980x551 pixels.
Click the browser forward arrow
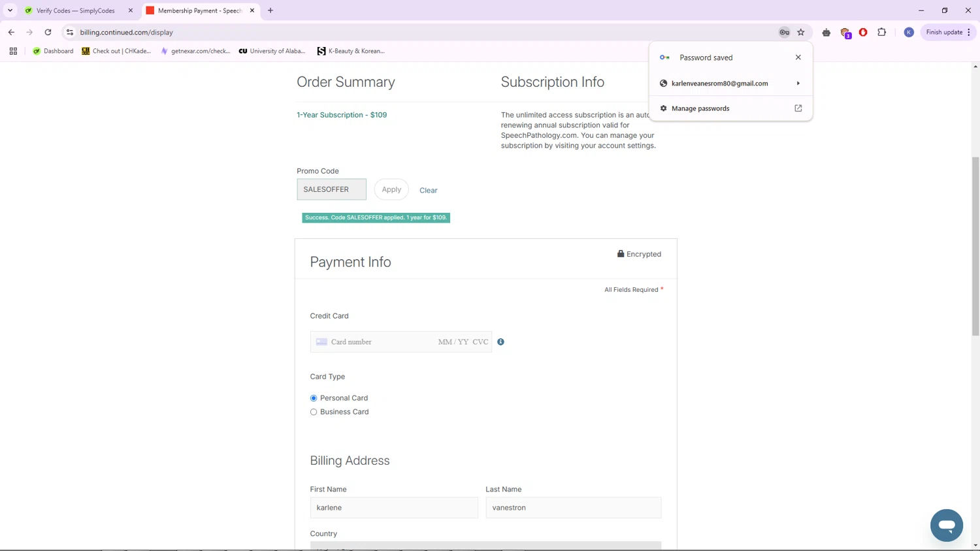(29, 32)
